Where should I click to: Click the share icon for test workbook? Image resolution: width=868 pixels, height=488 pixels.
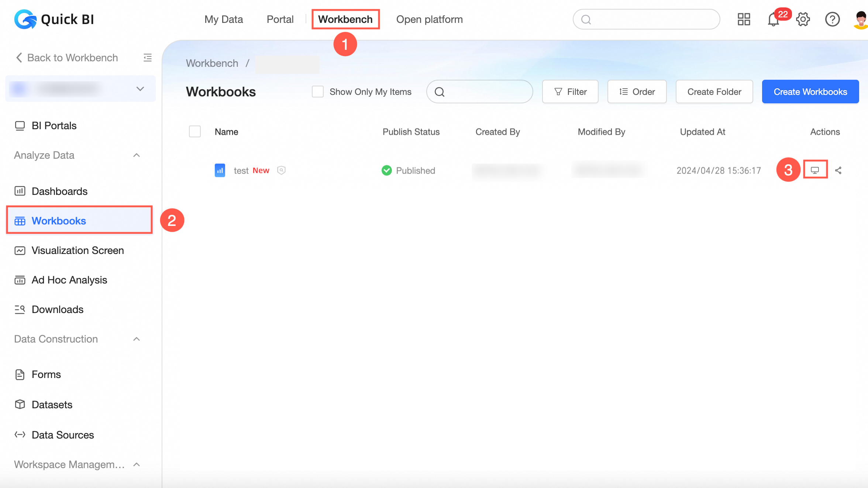coord(838,170)
